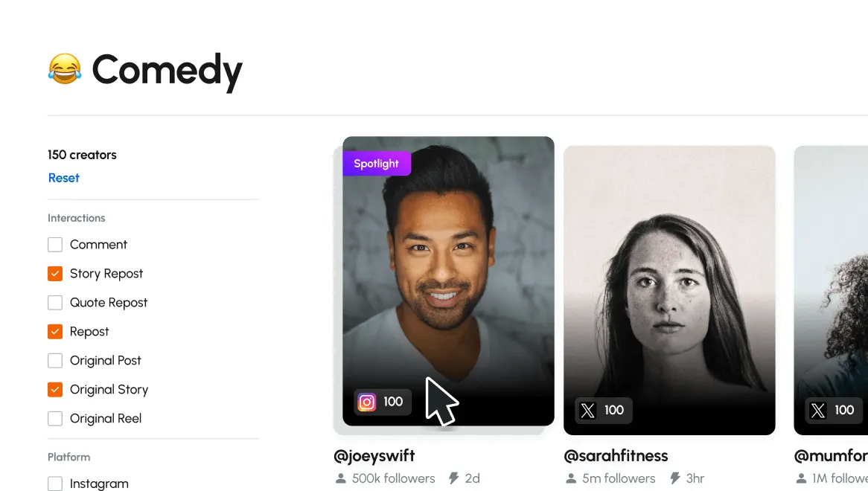This screenshot has width=868, height=491.
Task: Tick the Quote Repost checkbox
Action: pos(55,303)
